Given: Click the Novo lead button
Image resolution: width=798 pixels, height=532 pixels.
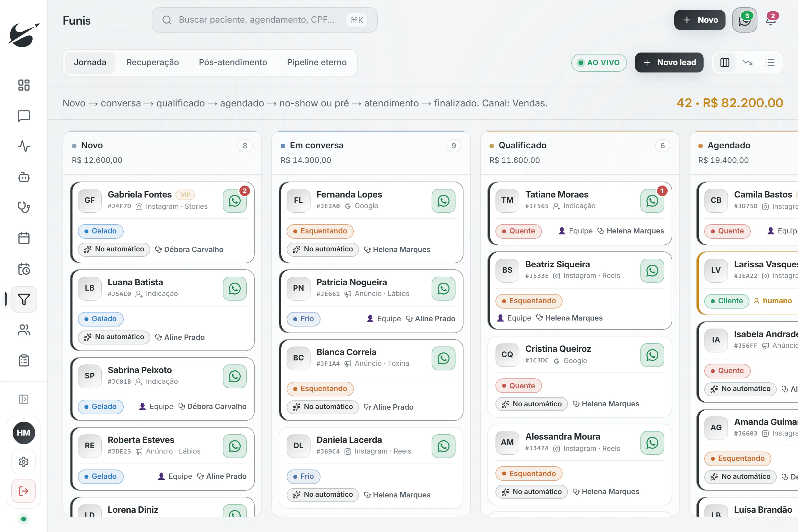Looking at the screenshot, I should (x=669, y=63).
